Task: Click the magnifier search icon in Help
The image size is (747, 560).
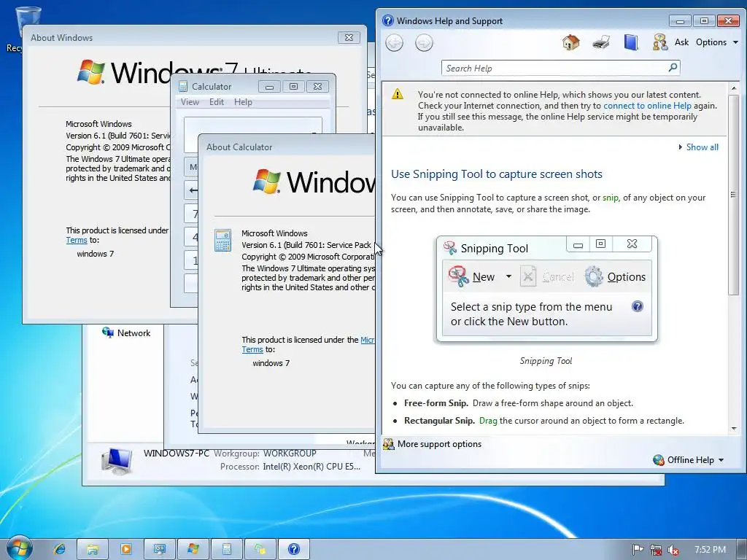Action: 673,68
